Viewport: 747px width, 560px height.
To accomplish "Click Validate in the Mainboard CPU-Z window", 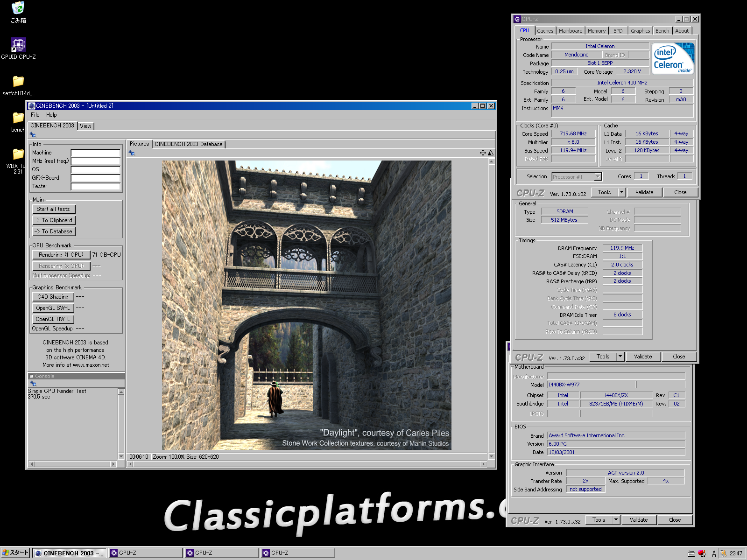I will pyautogui.click(x=639, y=520).
